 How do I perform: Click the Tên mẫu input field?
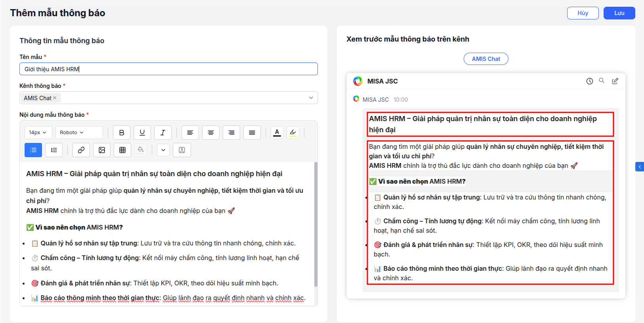(x=168, y=69)
